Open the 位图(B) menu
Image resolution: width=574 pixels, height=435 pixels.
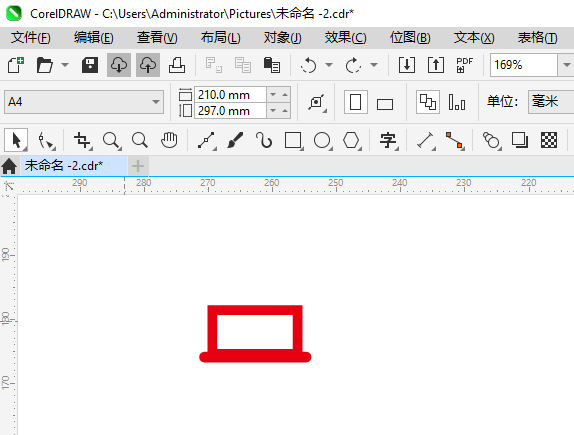point(410,38)
